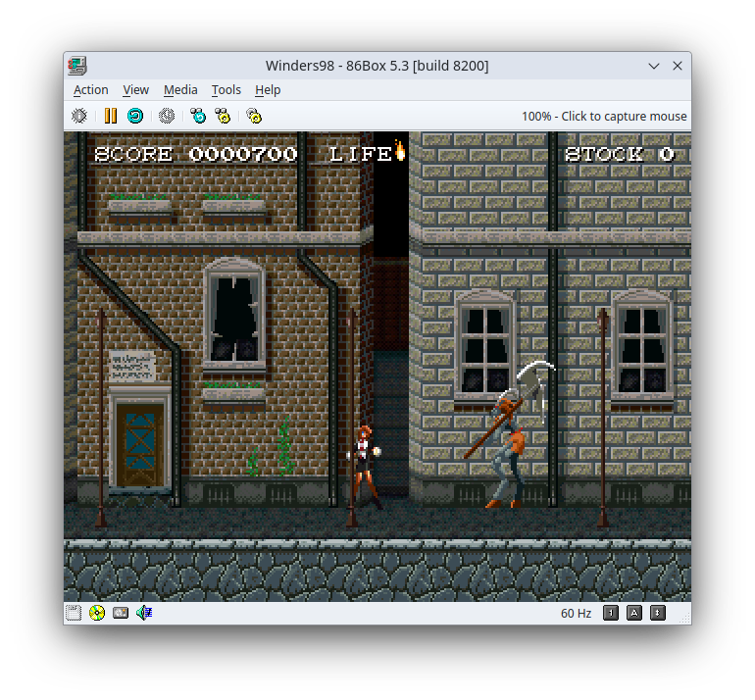Send Ctrl+Alt+Del with the cyan-arrow keys icon

tap(198, 116)
